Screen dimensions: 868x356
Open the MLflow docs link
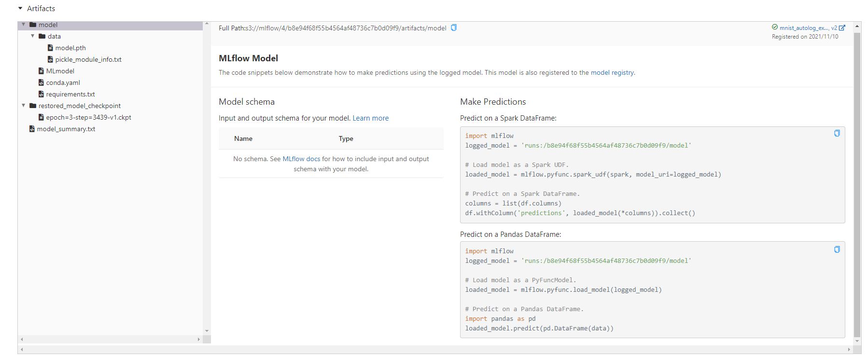(x=301, y=159)
